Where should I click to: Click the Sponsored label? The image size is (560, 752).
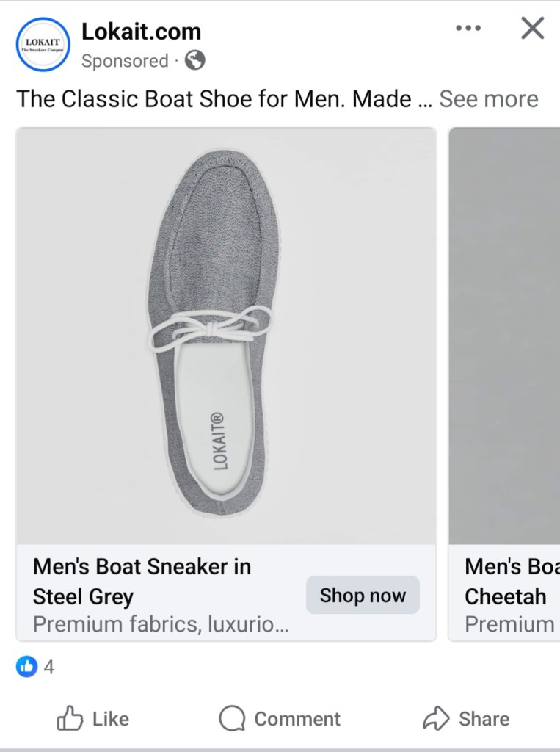point(125,61)
